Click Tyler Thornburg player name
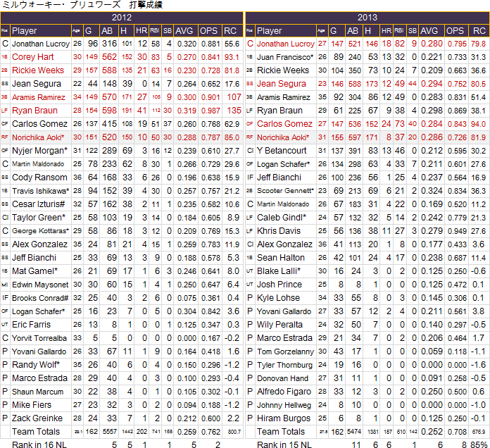 284,365
